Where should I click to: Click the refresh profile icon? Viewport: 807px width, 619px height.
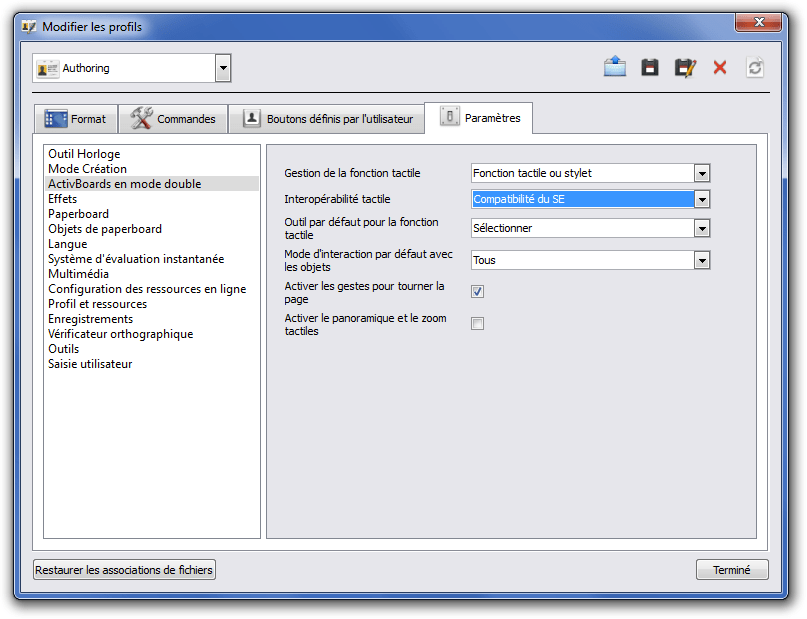755,67
